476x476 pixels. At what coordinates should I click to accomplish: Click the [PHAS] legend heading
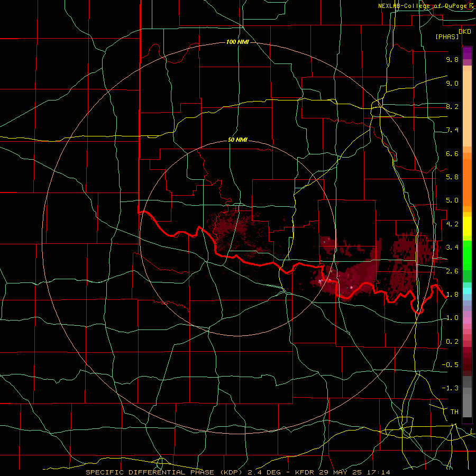(x=447, y=36)
